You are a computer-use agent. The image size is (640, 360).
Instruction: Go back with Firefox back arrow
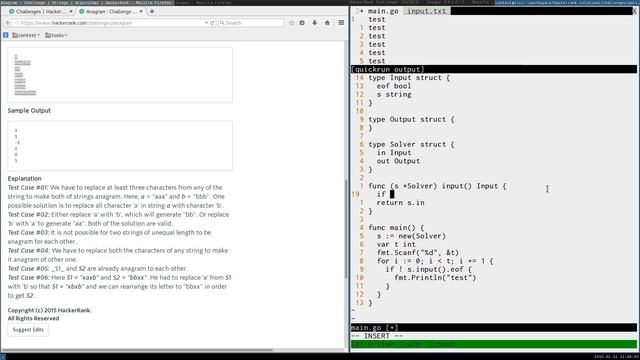tap(8, 23)
